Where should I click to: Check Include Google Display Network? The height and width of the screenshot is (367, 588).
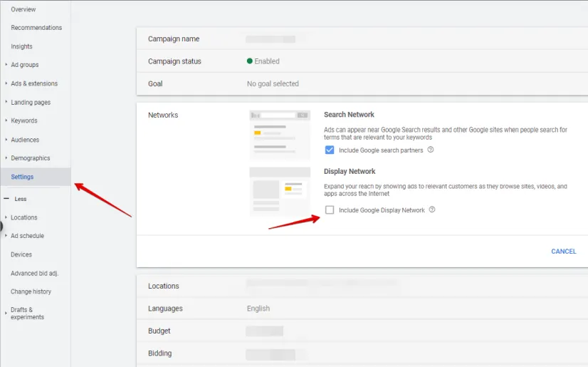(x=330, y=210)
